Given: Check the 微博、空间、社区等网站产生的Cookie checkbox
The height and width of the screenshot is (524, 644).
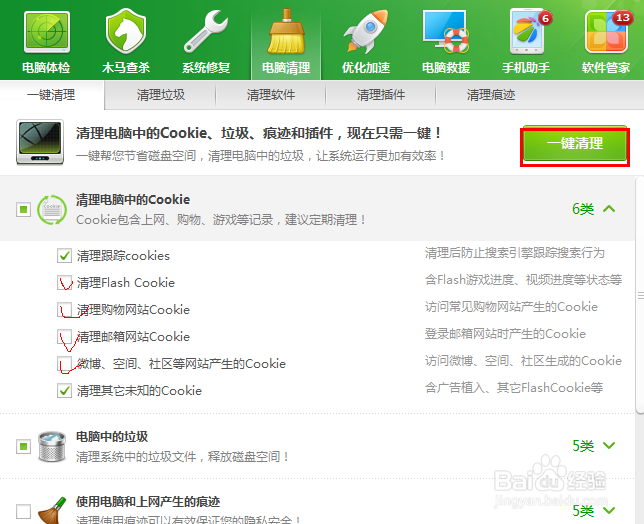Looking at the screenshot, I should tap(64, 364).
